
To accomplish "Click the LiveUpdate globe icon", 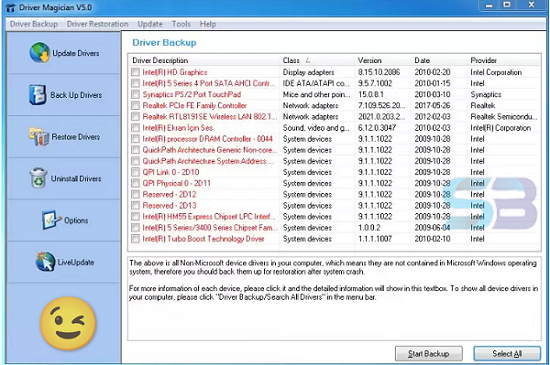I will (45, 262).
